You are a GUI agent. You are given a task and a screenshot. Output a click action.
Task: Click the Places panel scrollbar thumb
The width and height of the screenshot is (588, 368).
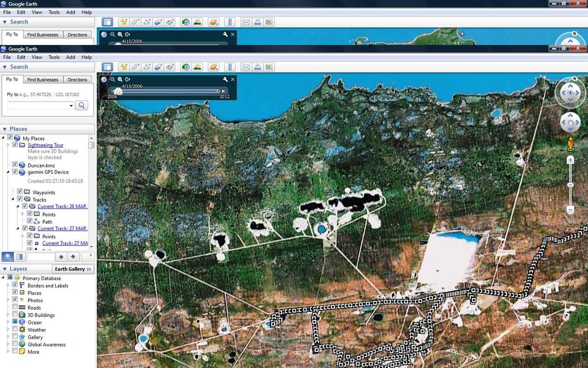click(91, 145)
